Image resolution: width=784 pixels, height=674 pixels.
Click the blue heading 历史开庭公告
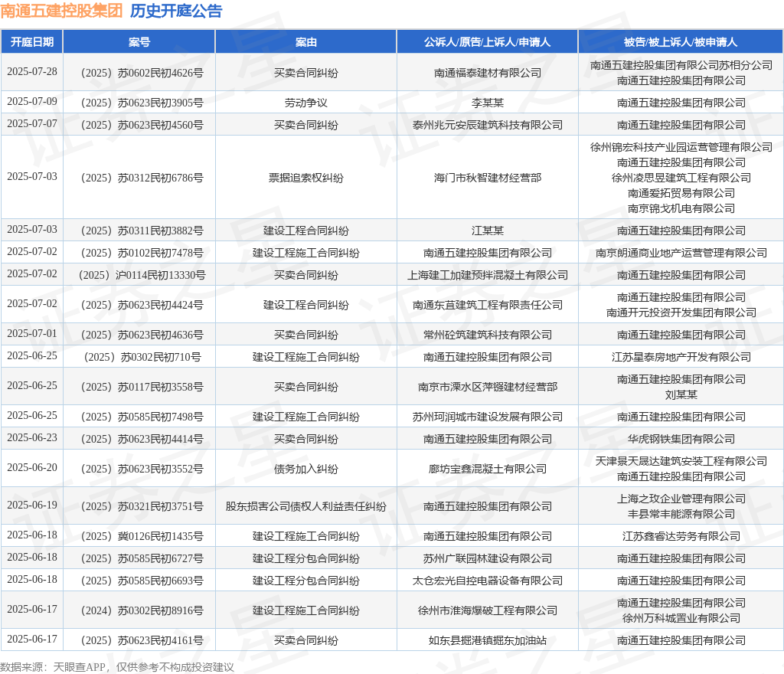(176, 11)
